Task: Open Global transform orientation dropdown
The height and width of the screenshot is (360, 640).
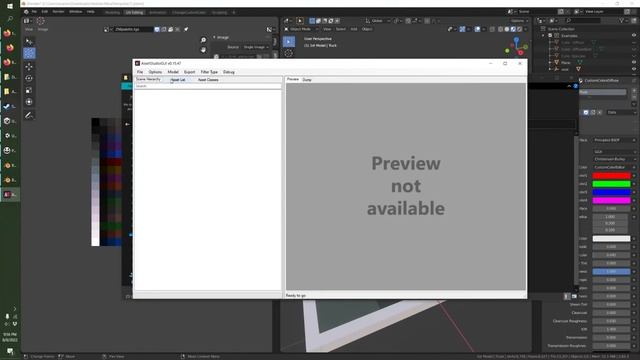Action: click(378, 21)
